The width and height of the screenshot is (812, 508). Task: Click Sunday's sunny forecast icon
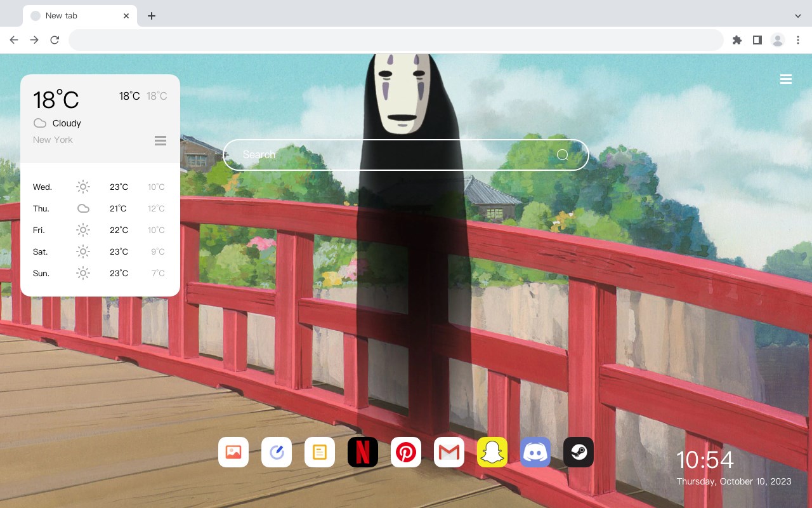pos(83,273)
